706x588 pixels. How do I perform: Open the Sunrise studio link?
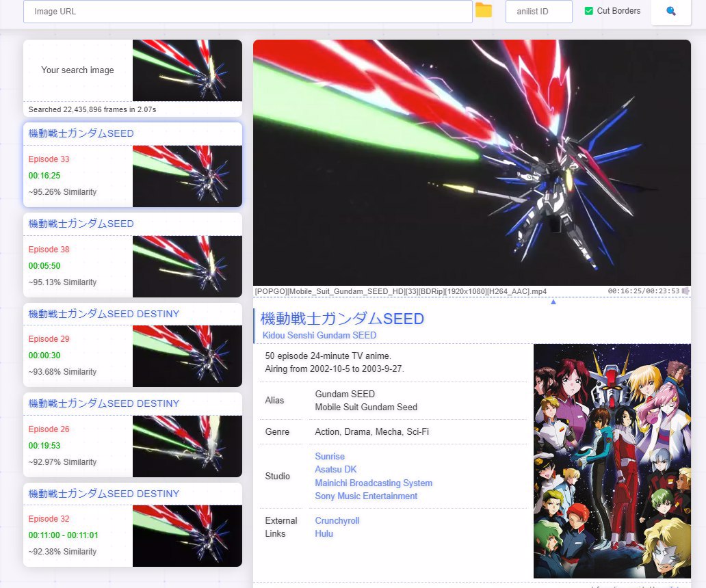click(x=330, y=456)
